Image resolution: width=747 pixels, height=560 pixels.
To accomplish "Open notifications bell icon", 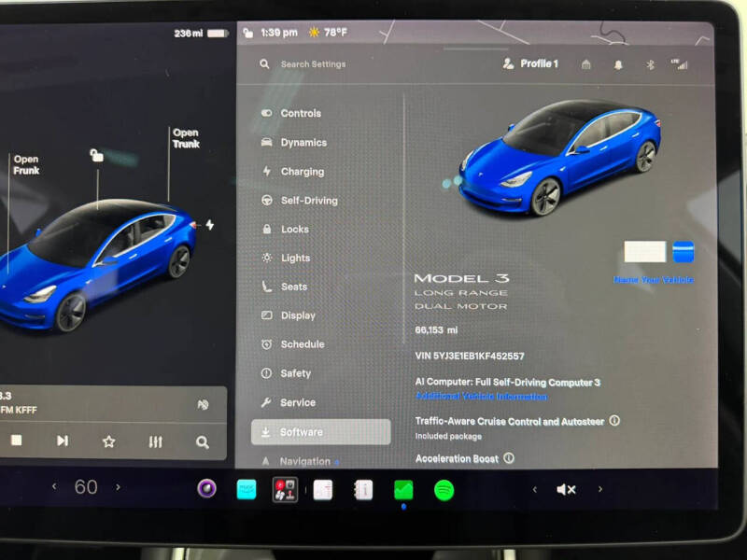I will click(618, 64).
